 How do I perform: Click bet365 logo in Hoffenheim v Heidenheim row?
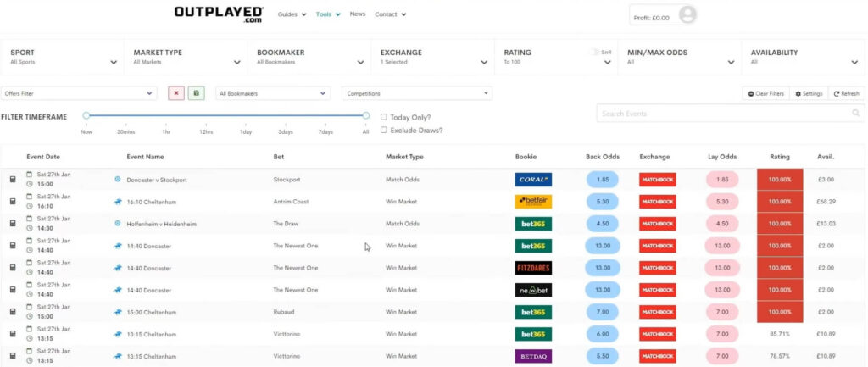point(533,224)
